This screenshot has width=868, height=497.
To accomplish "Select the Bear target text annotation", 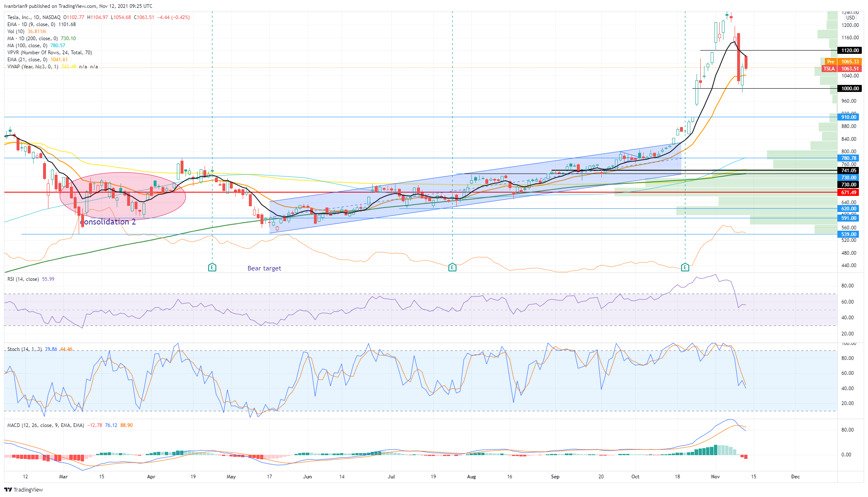I will (x=264, y=268).
